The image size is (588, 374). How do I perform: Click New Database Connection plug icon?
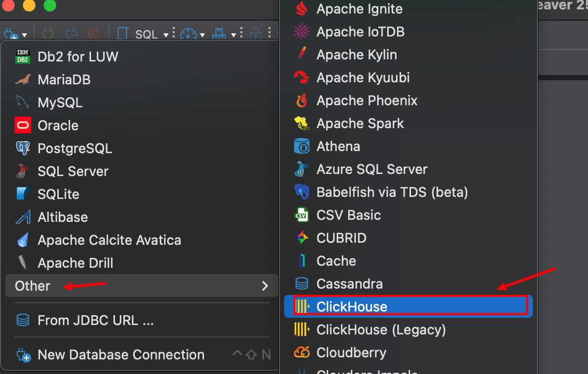23,355
